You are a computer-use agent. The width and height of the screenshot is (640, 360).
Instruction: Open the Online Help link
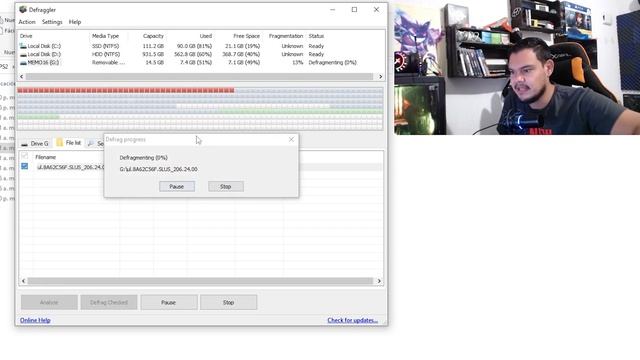pos(35,320)
